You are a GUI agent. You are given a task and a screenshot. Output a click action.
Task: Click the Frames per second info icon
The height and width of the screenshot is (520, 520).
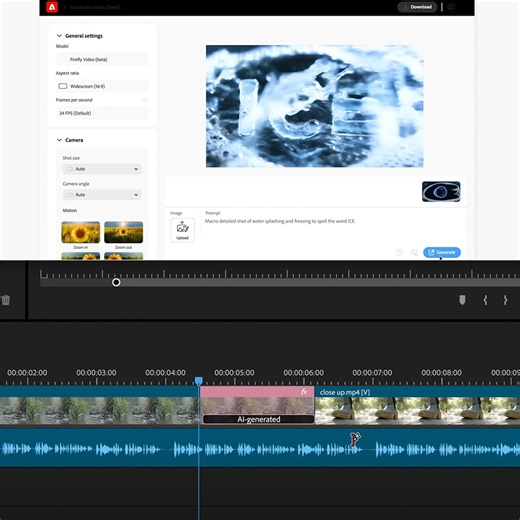click(x=145, y=100)
